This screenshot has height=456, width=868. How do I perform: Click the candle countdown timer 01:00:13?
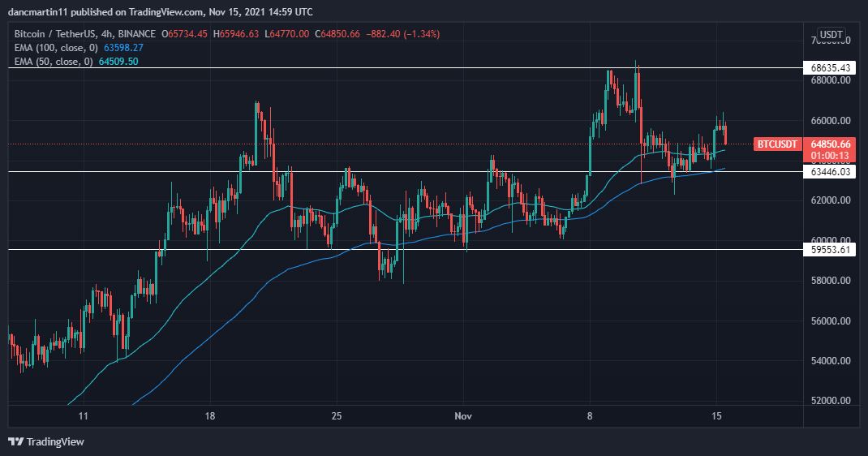click(830, 156)
